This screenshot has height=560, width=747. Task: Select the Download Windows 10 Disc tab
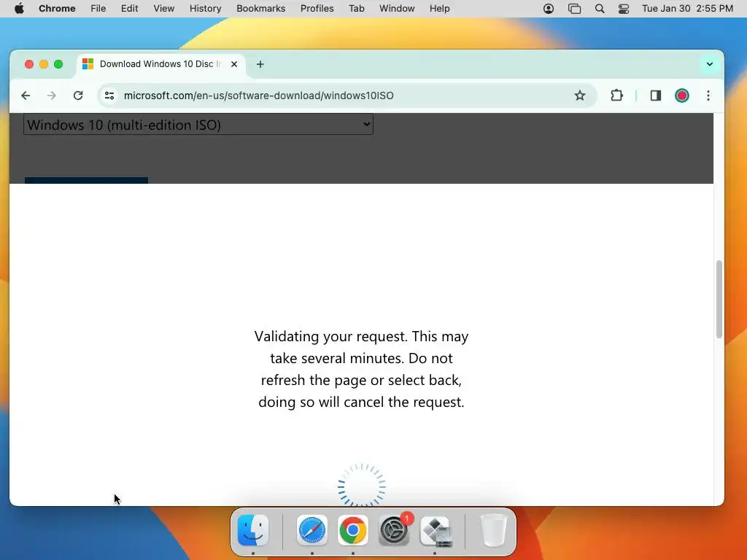160,64
